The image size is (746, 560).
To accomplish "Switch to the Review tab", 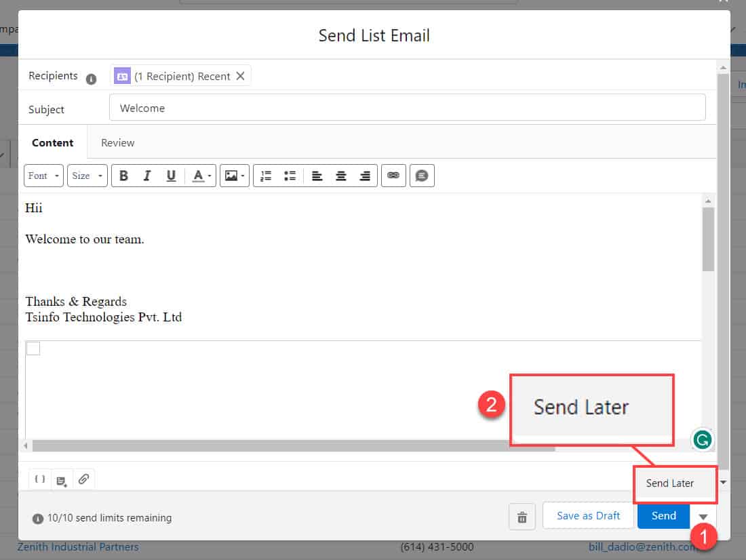I will coord(117,142).
